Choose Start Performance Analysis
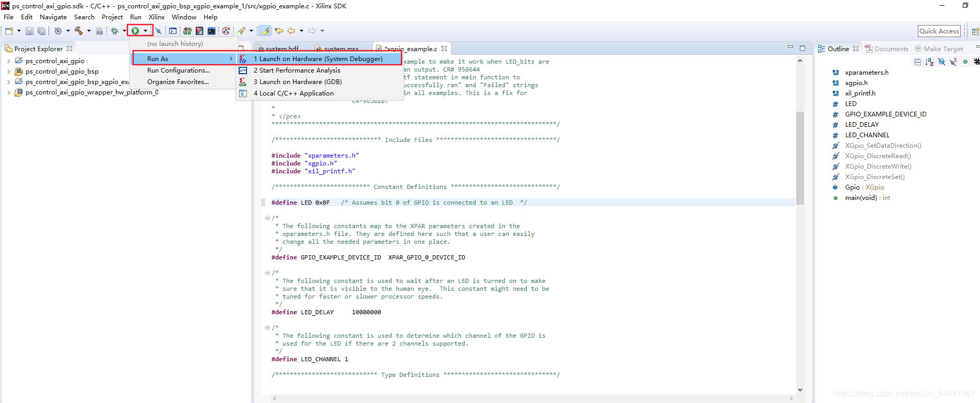Image resolution: width=980 pixels, height=403 pixels. 320,70
